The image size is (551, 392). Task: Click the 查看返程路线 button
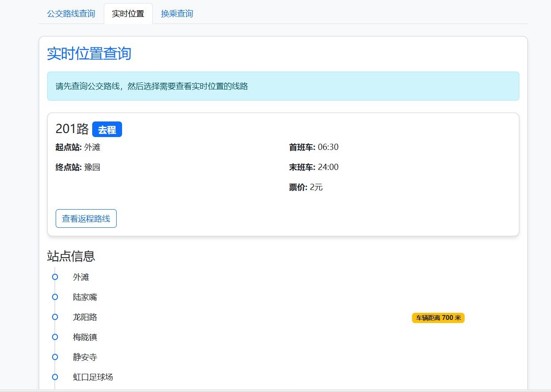point(86,218)
